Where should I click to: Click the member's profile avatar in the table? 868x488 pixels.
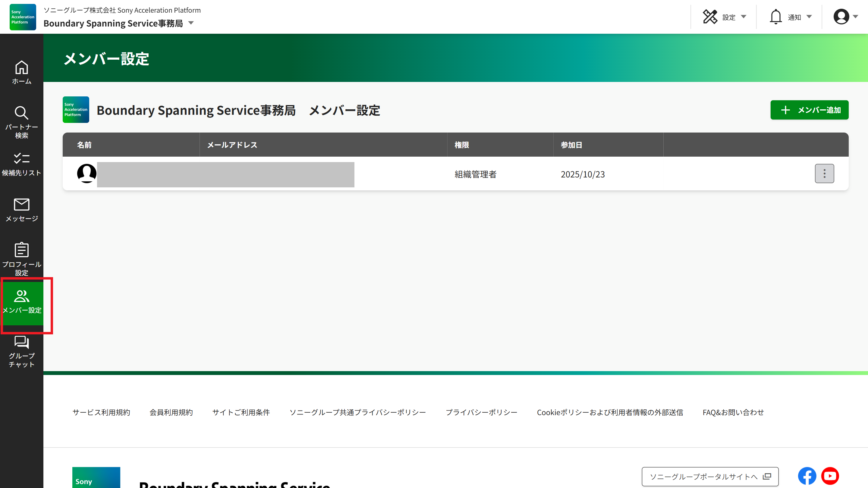[x=86, y=174]
